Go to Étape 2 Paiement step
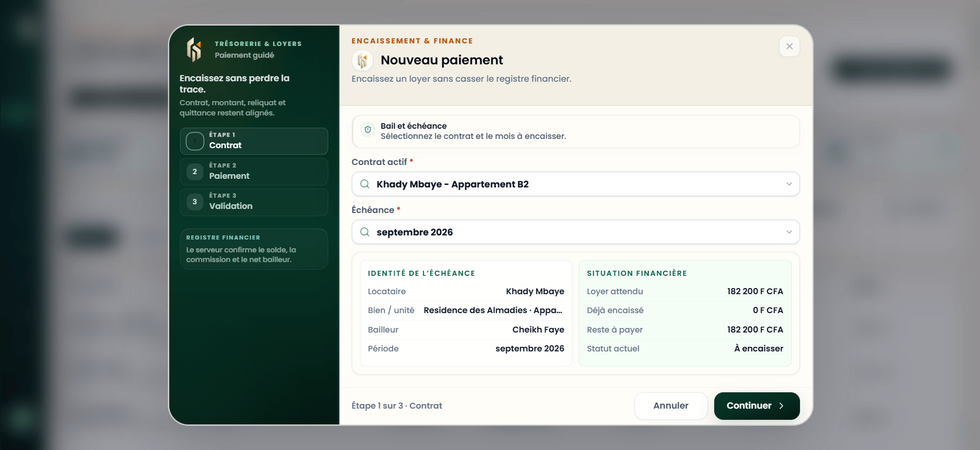Image resolution: width=980 pixels, height=450 pixels. 254,172
